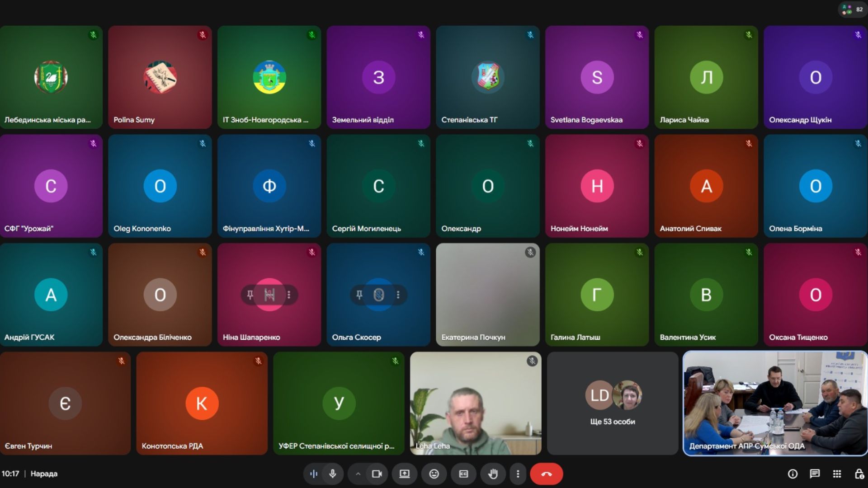Open host controls lock icon
This screenshot has height=488, width=868.
click(859, 474)
